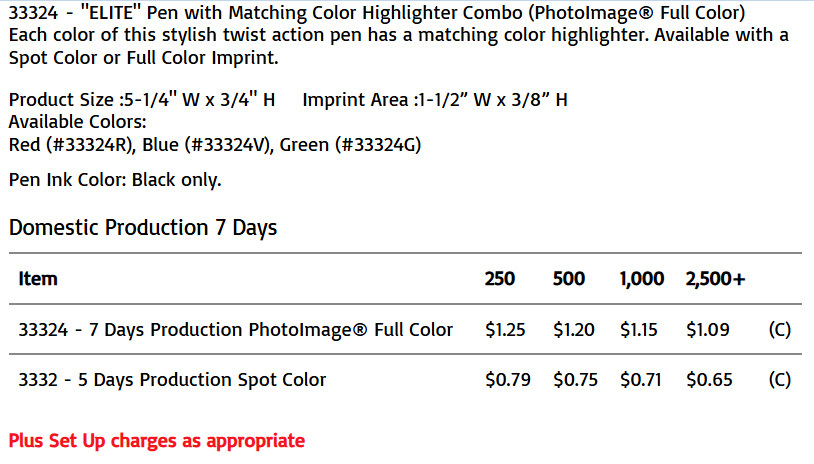The image size is (814, 464).
Task: Click the 2,500+ quantity column header
Action: click(x=715, y=279)
